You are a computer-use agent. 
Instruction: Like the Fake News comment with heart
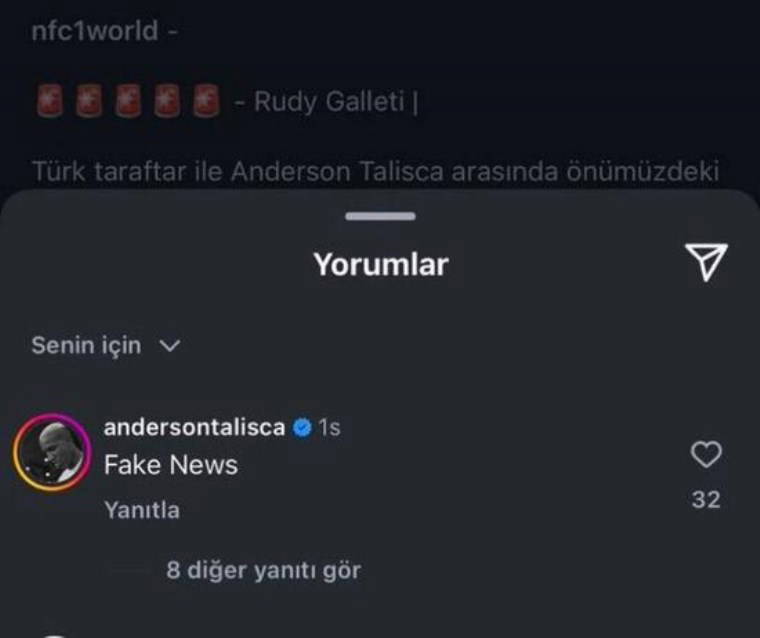[706, 454]
